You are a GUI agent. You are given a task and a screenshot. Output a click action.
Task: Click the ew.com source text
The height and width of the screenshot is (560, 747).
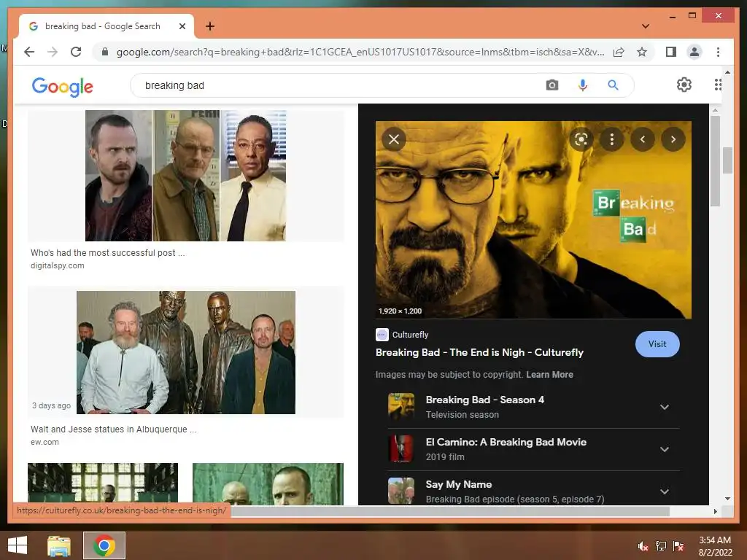click(x=44, y=442)
